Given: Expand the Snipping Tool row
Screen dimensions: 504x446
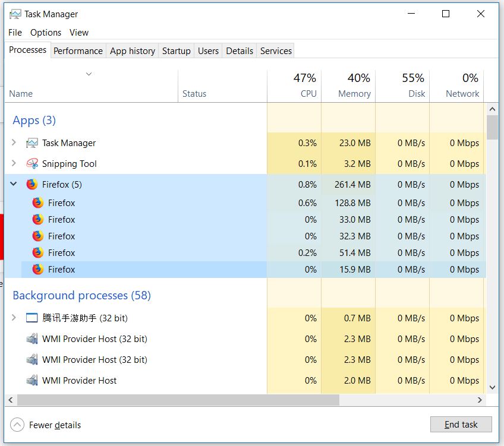Looking at the screenshot, I should (x=14, y=163).
